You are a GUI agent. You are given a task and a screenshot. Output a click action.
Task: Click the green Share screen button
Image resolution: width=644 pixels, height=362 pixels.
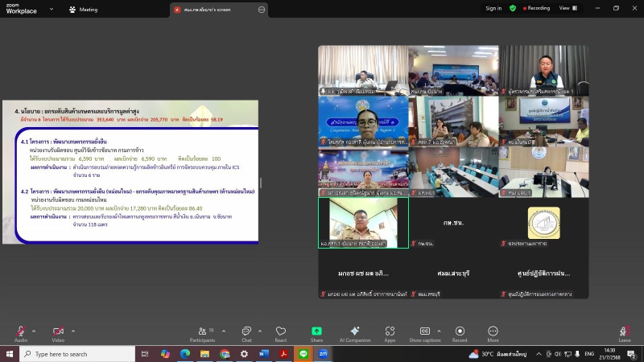coord(317,333)
